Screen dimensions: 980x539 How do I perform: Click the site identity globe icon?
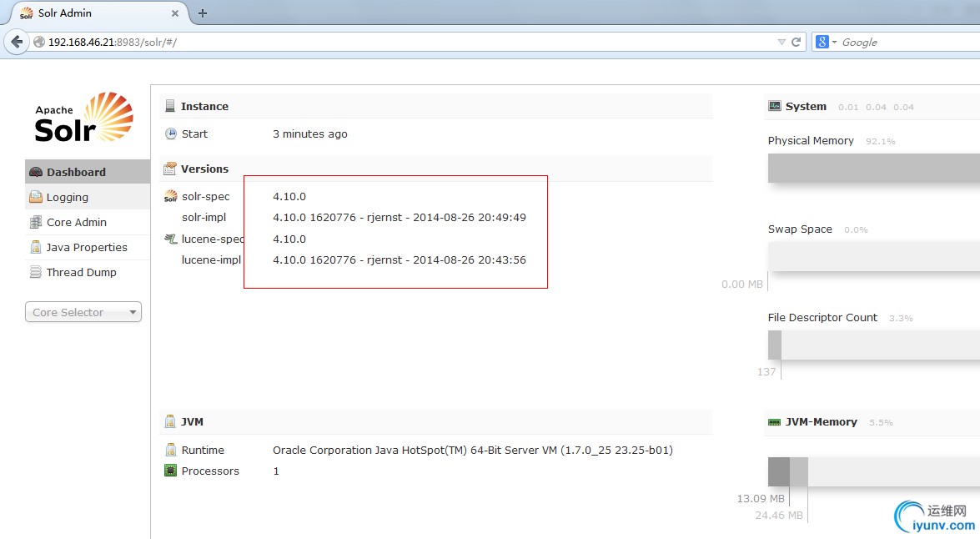click(38, 42)
